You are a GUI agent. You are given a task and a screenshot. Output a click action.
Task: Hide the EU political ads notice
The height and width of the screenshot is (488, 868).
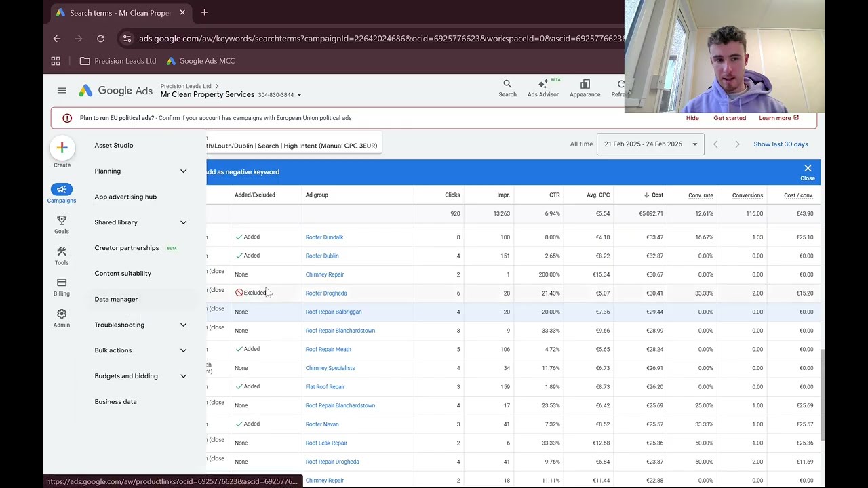tap(692, 118)
